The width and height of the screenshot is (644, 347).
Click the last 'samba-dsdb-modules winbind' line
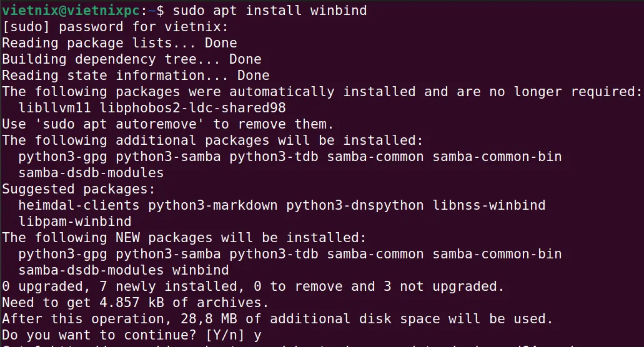tap(124, 270)
